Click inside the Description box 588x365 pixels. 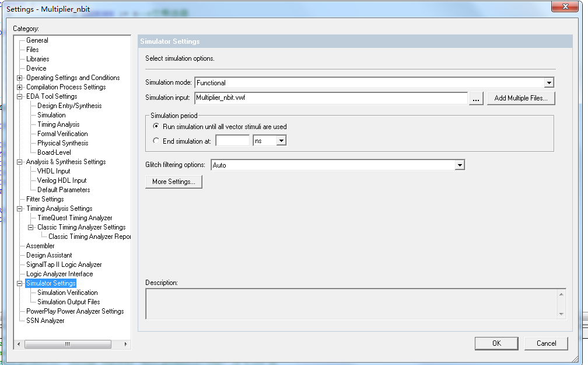click(351, 304)
